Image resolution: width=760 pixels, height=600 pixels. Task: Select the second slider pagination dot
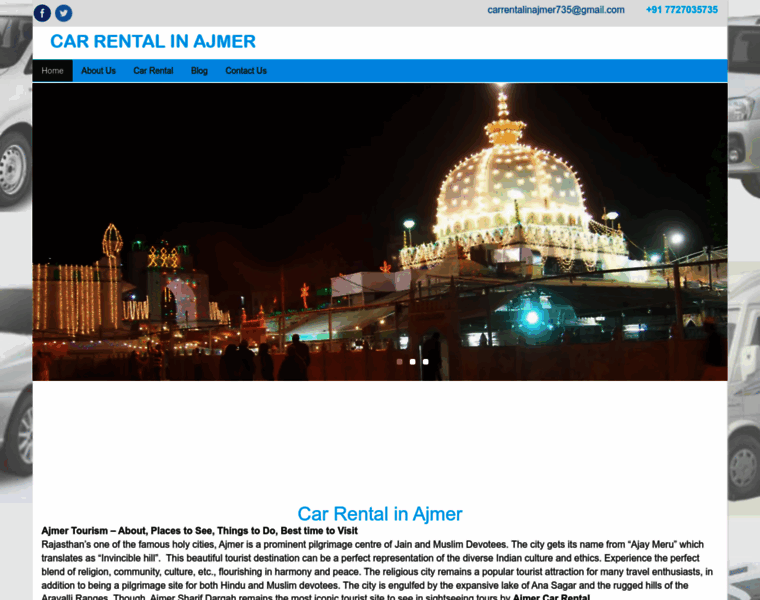(412, 362)
